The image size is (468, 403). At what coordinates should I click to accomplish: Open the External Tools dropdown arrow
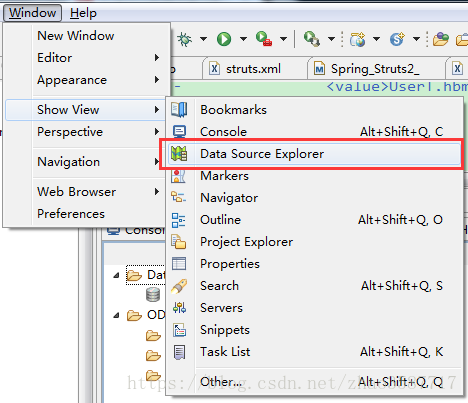(x=331, y=39)
